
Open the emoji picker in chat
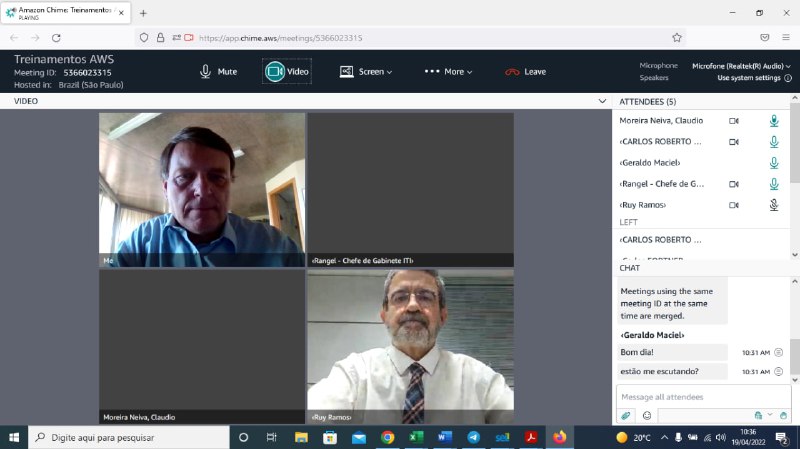[x=646, y=415]
